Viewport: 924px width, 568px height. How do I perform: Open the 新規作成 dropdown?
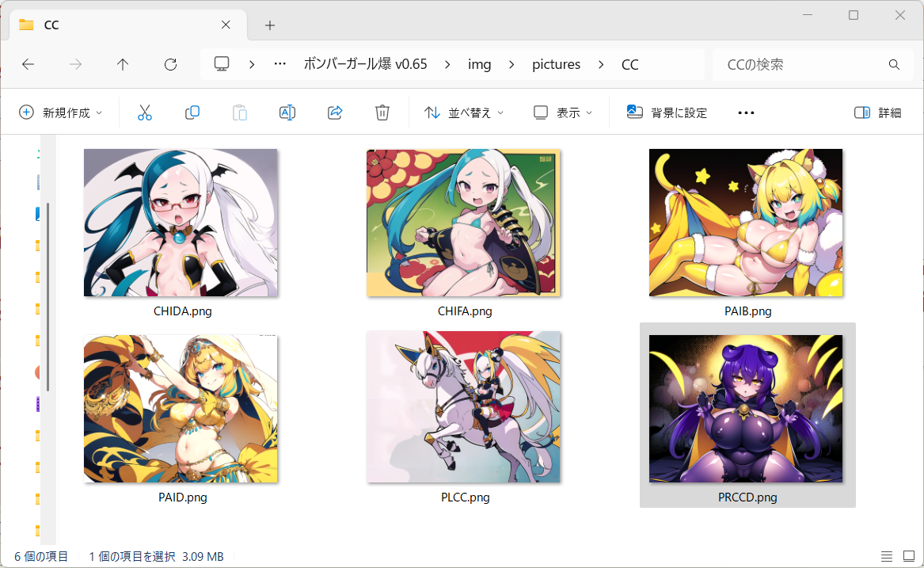(x=61, y=112)
